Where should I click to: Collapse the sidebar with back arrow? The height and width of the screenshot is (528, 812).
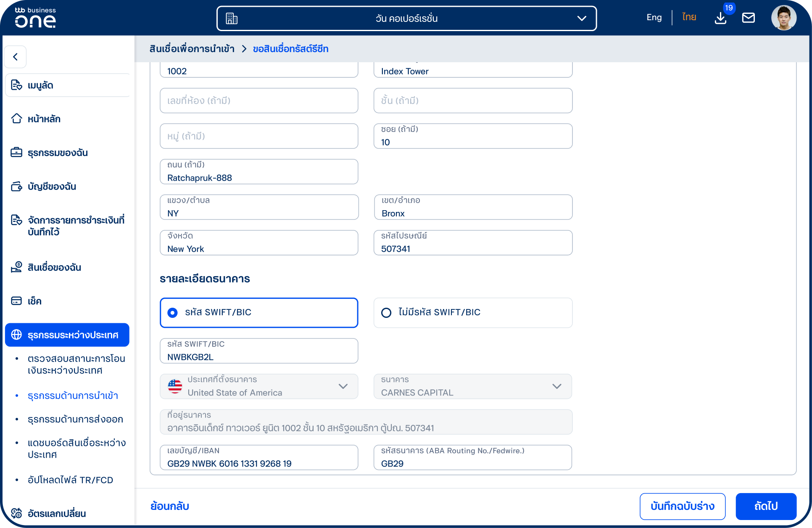16,57
